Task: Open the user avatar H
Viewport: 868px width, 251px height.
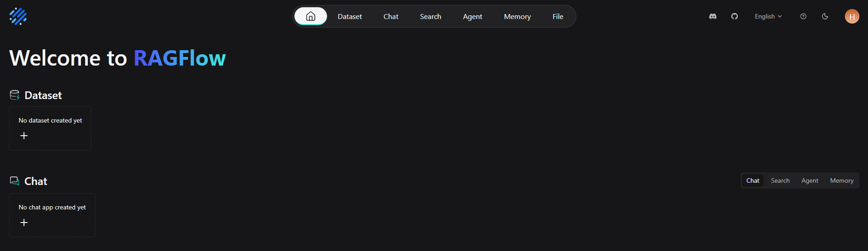Action: click(852, 16)
